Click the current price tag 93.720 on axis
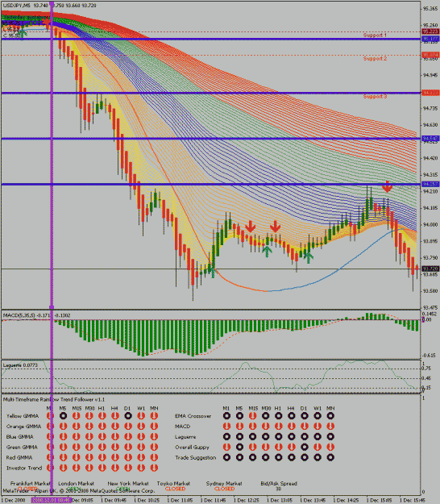Image resolution: width=440 pixels, height=504 pixels. click(x=430, y=269)
